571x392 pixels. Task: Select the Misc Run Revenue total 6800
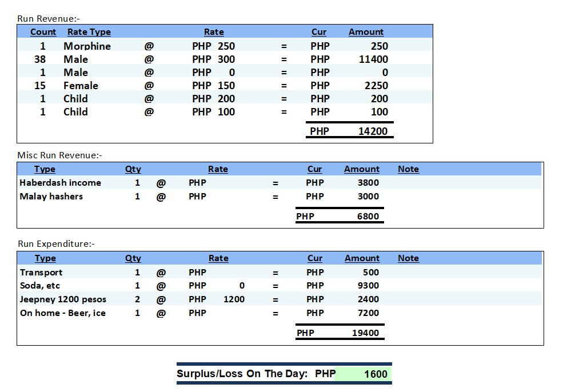[x=368, y=217]
